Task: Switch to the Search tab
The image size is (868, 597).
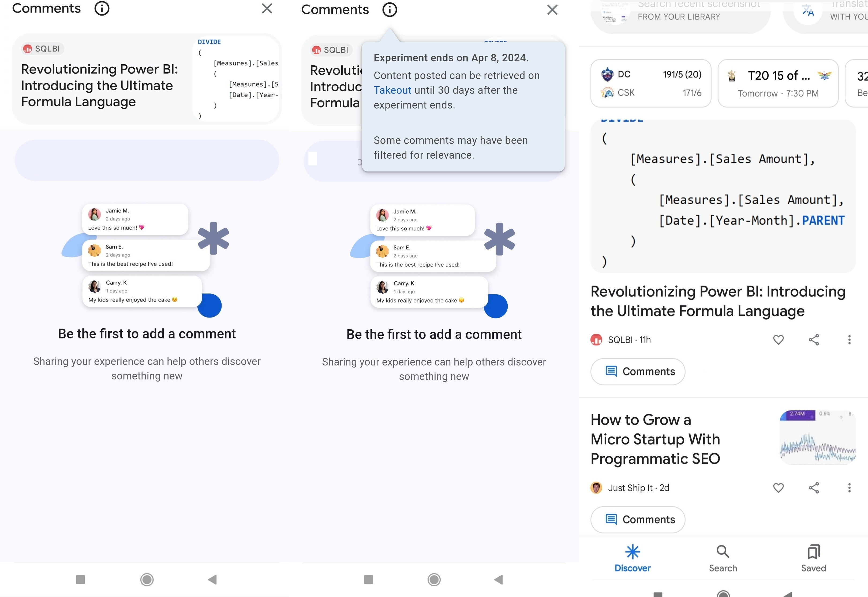Action: click(723, 558)
